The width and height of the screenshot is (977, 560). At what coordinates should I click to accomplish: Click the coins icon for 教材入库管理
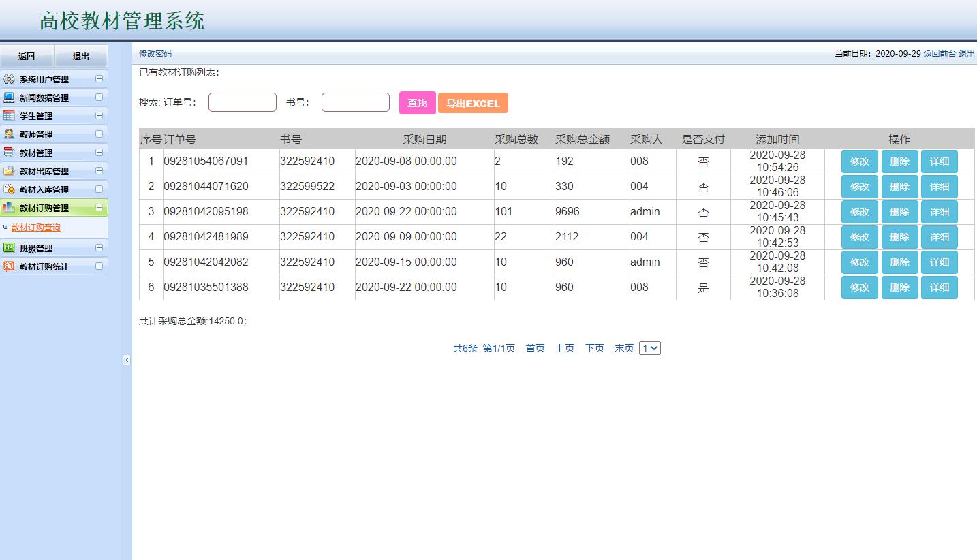[9, 189]
